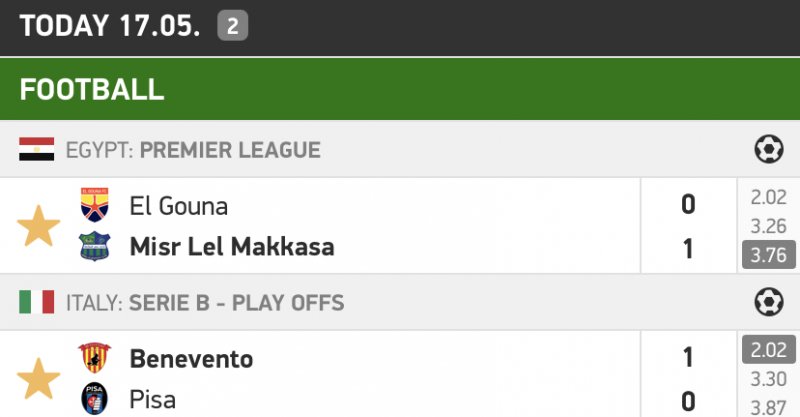
Task: Select the highlighted 3.76 odds
Action: 768,255
